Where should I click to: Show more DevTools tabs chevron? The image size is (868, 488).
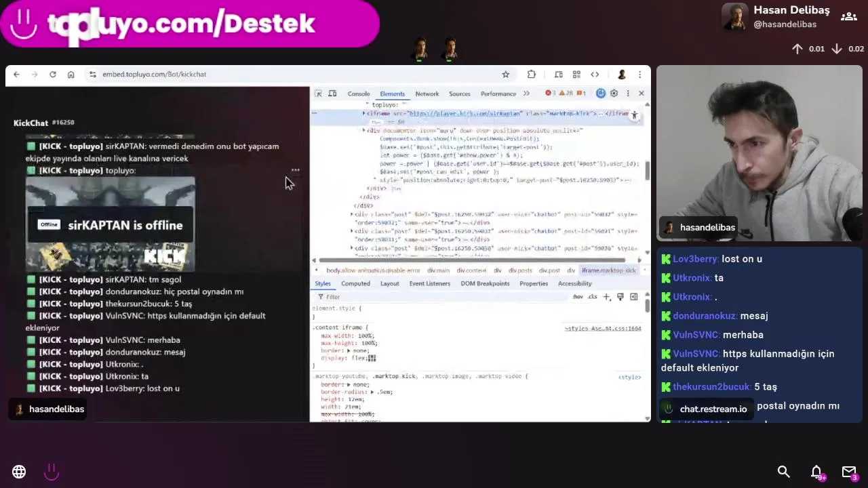click(x=526, y=94)
